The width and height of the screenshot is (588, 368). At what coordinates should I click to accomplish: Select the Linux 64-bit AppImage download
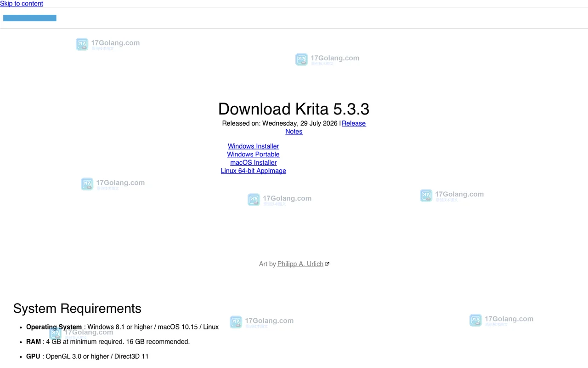[254, 171]
